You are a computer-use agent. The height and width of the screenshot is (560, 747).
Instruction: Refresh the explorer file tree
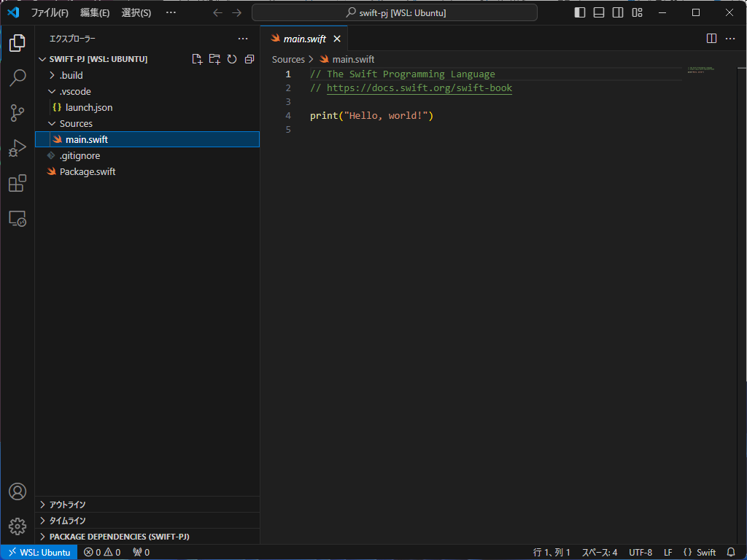pyautogui.click(x=232, y=59)
